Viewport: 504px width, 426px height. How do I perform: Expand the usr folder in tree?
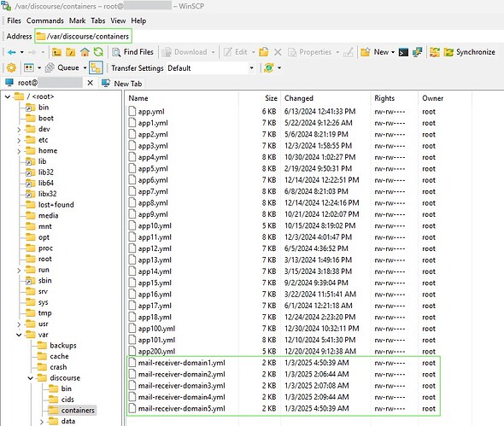tap(19, 324)
